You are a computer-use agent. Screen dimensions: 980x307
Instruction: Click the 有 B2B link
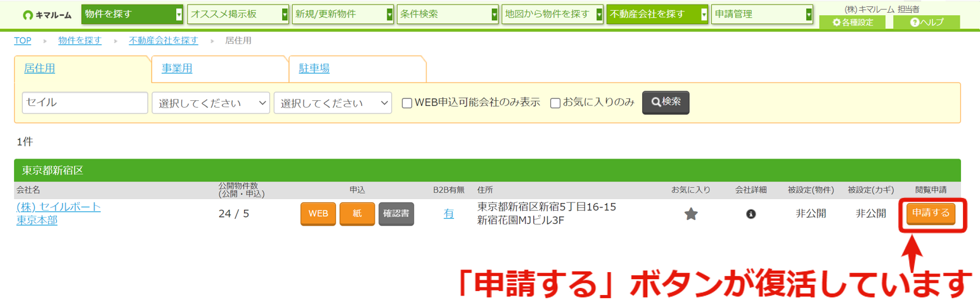click(449, 214)
